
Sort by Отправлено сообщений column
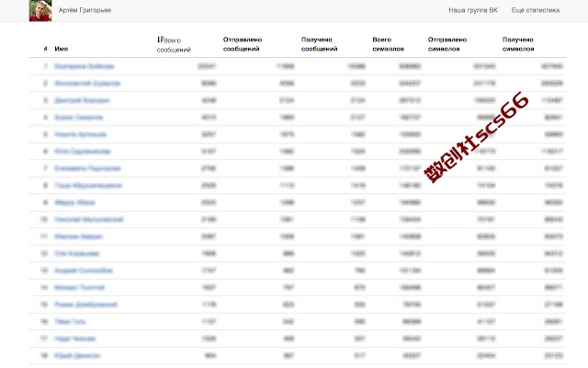pos(243,44)
